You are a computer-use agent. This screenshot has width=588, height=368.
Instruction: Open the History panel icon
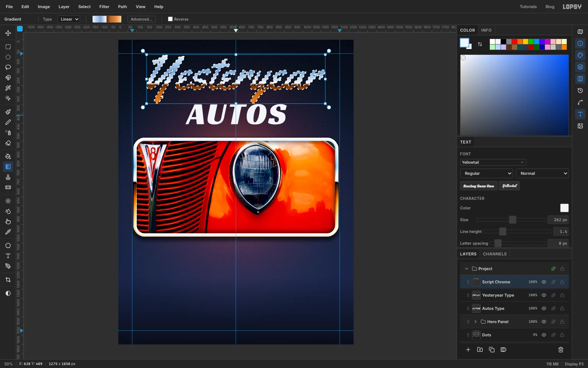[580, 91]
